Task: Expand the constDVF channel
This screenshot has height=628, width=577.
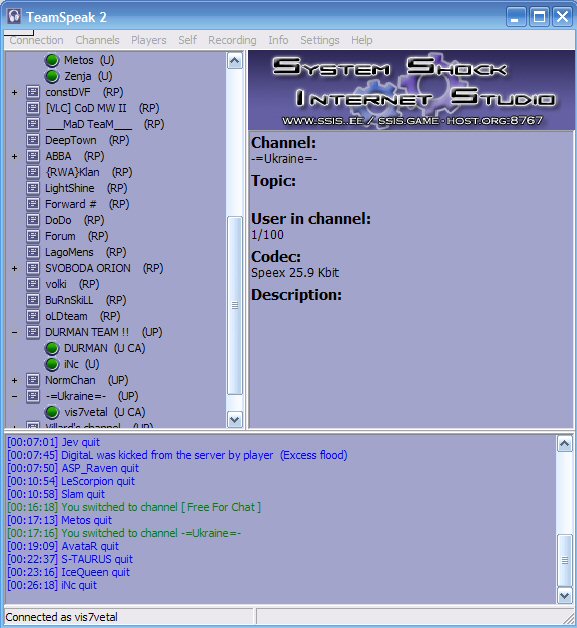Action: tap(14, 93)
